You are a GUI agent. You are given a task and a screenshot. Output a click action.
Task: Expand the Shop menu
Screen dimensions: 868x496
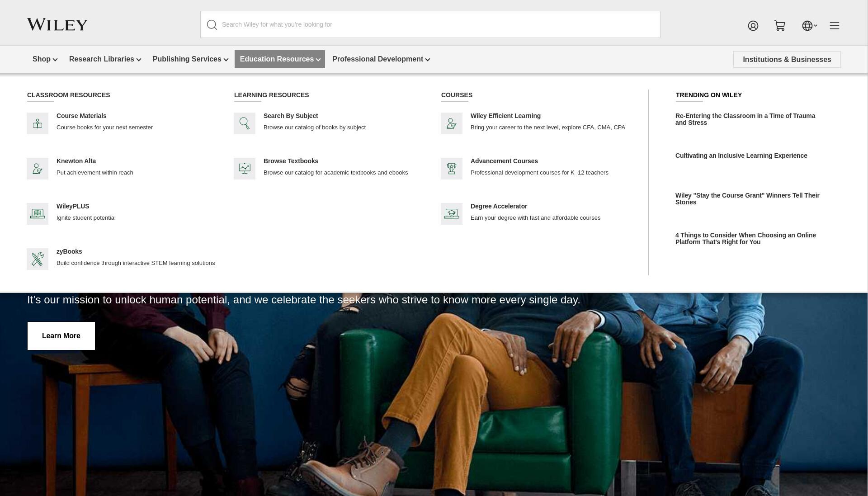tap(45, 59)
